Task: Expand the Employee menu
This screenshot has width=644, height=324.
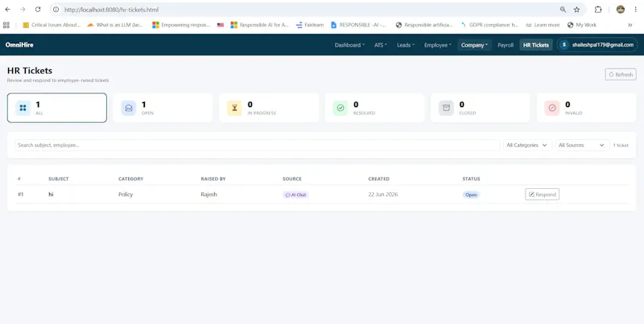Action: (x=437, y=45)
